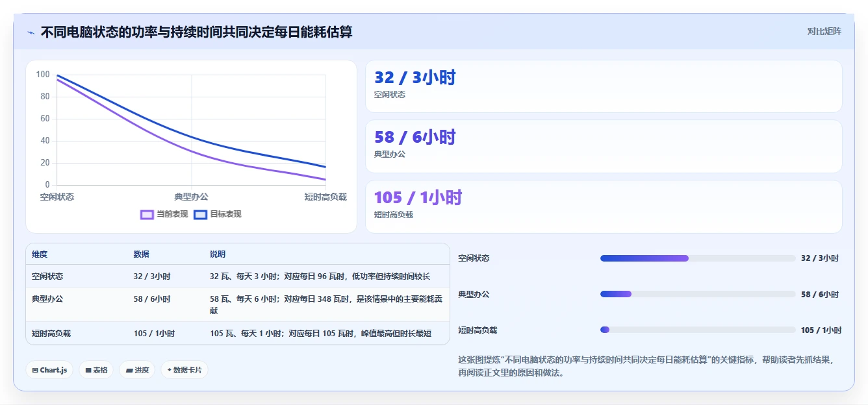
Task: Click chart x-axis label 空闲状态
Action: pyautogui.click(x=57, y=197)
